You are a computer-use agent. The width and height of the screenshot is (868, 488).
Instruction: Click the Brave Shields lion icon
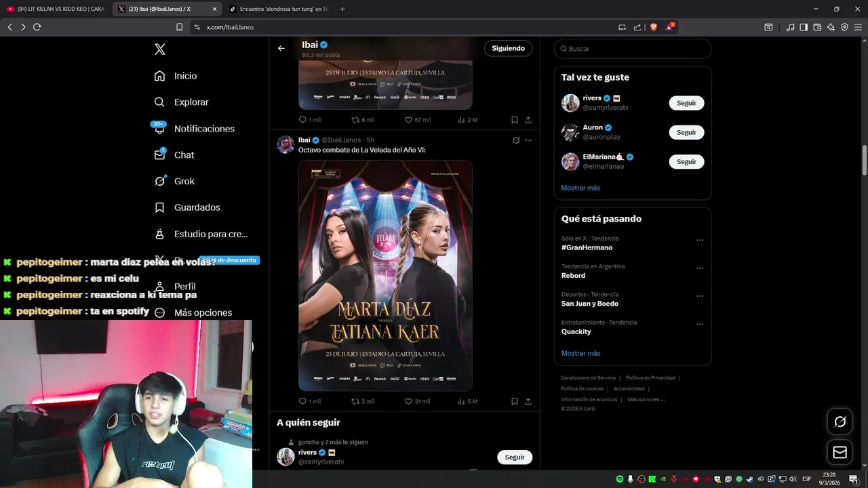[653, 27]
